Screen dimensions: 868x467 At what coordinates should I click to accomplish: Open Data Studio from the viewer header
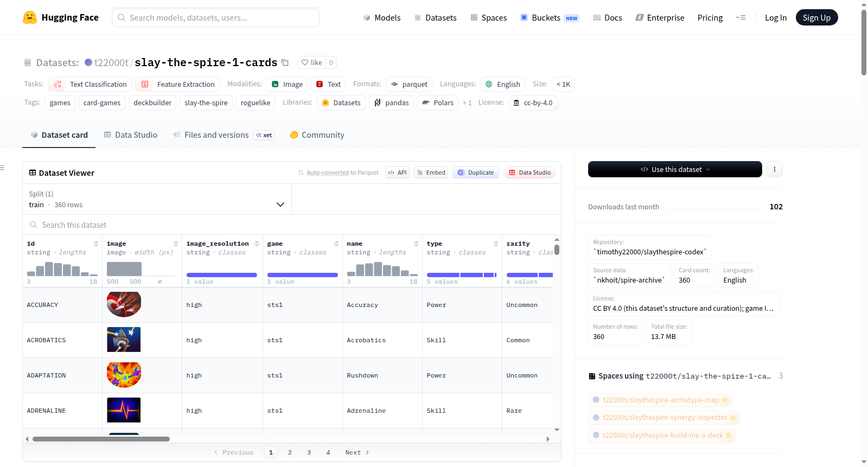529,172
